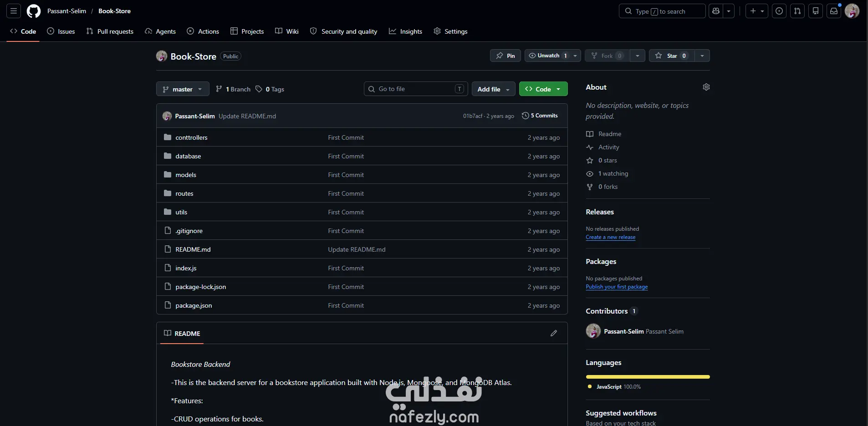The width and height of the screenshot is (868, 426).
Task: Open pull requests icon in top bar
Action: [x=797, y=11]
